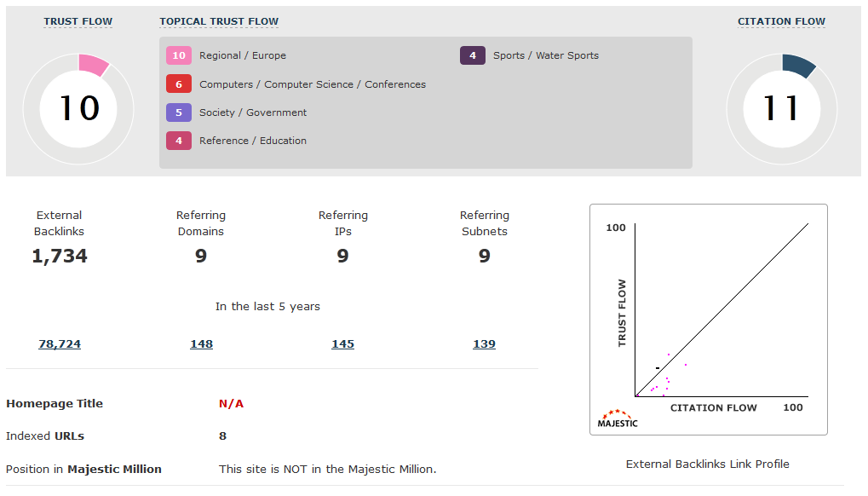
Task: Click the Citation Flow heading
Action: pyautogui.click(x=781, y=21)
